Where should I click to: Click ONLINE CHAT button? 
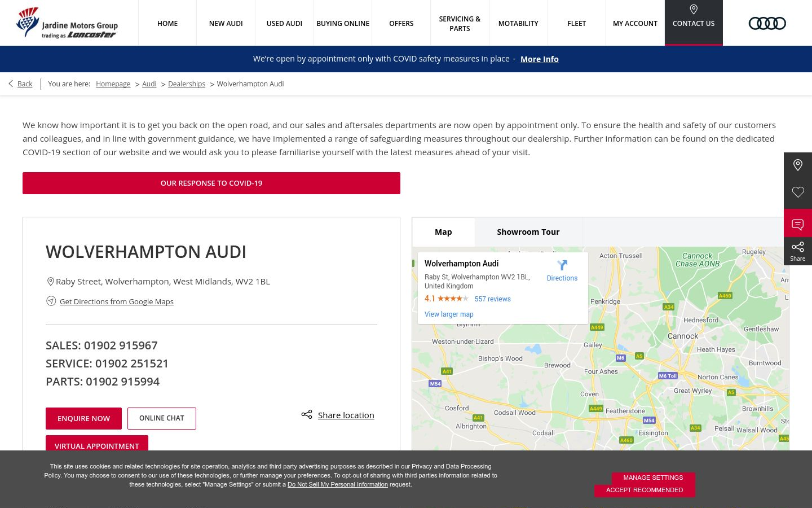[x=162, y=418]
